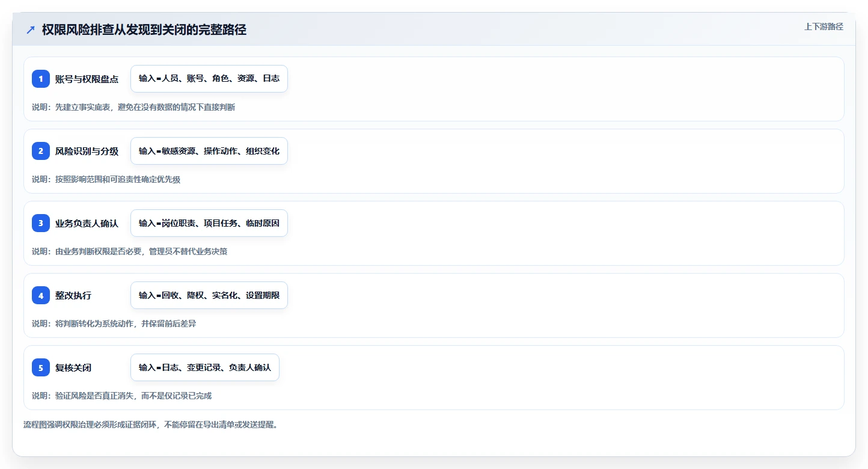
Task: Click the note 由业务判断权限是否必要
Action: 98,251
